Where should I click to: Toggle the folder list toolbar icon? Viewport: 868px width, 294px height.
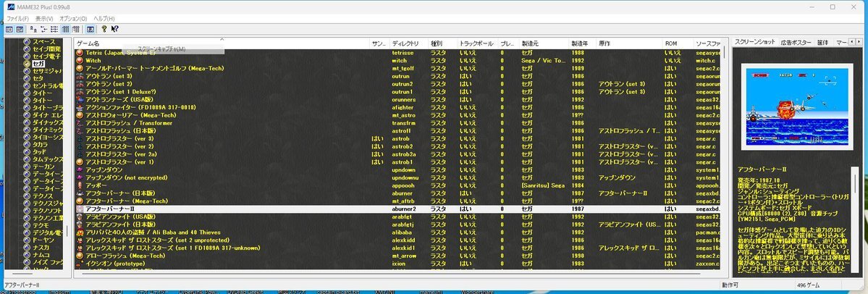[x=9, y=29]
